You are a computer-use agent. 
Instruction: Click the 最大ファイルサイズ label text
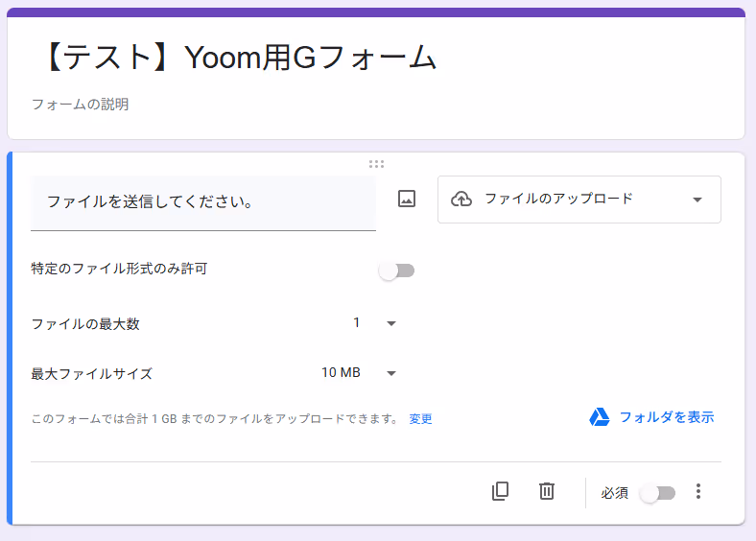tap(91, 374)
